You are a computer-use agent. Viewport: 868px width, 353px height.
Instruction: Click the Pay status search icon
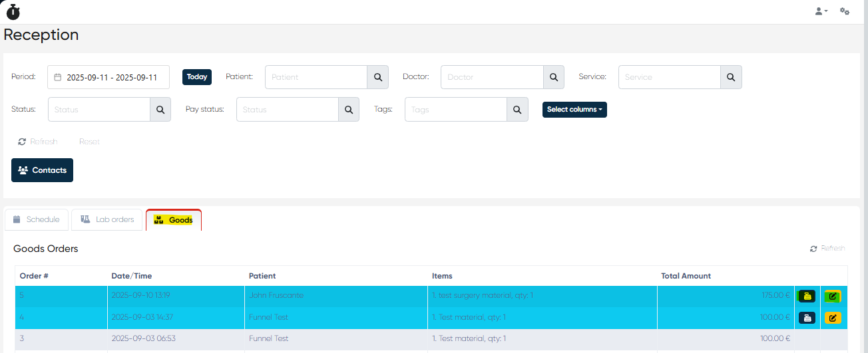[349, 110]
